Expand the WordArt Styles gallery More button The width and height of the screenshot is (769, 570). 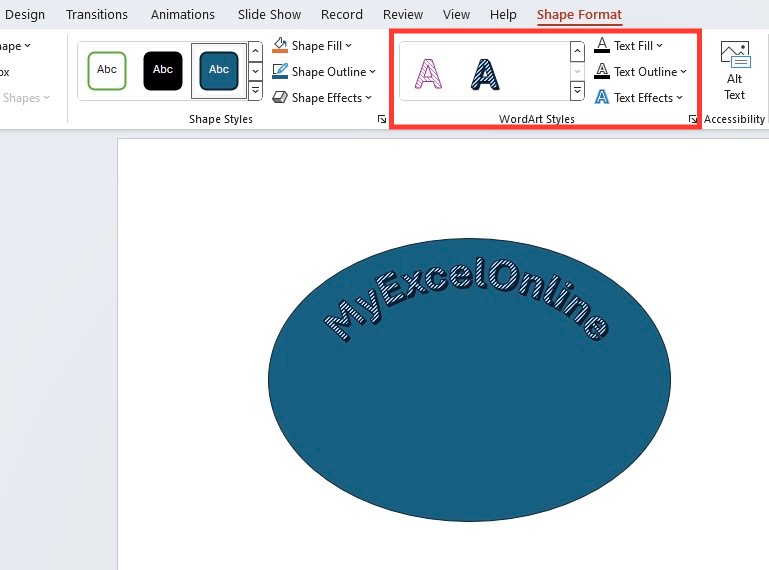[577, 91]
